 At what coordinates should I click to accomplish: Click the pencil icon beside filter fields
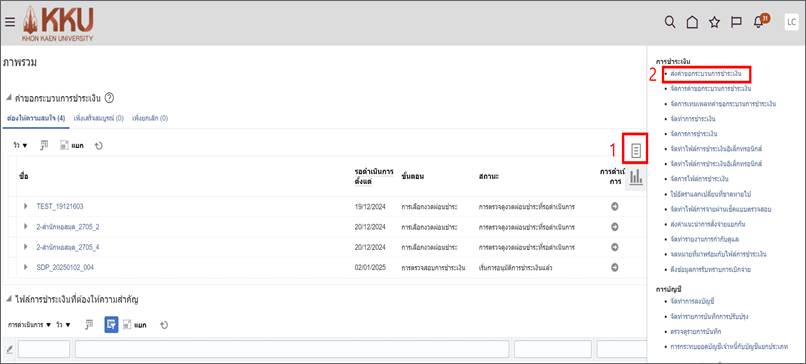9,350
